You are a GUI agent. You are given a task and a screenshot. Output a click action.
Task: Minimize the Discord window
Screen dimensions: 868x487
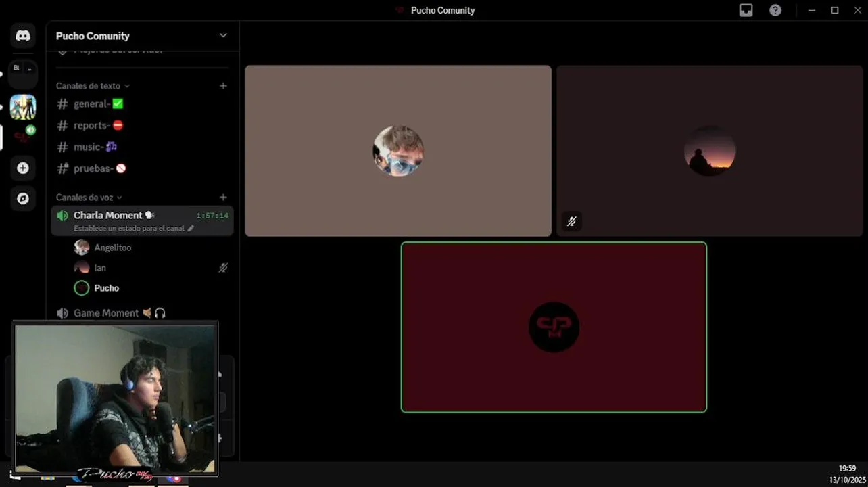812,10
